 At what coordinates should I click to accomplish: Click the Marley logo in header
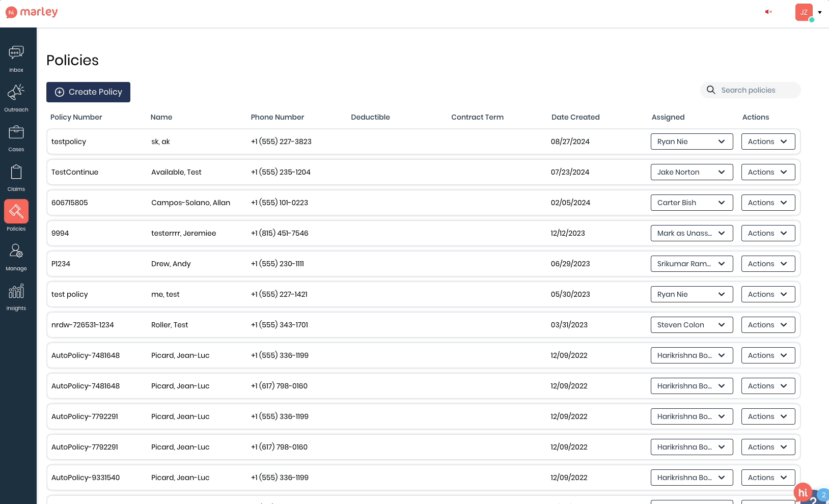coord(32,12)
